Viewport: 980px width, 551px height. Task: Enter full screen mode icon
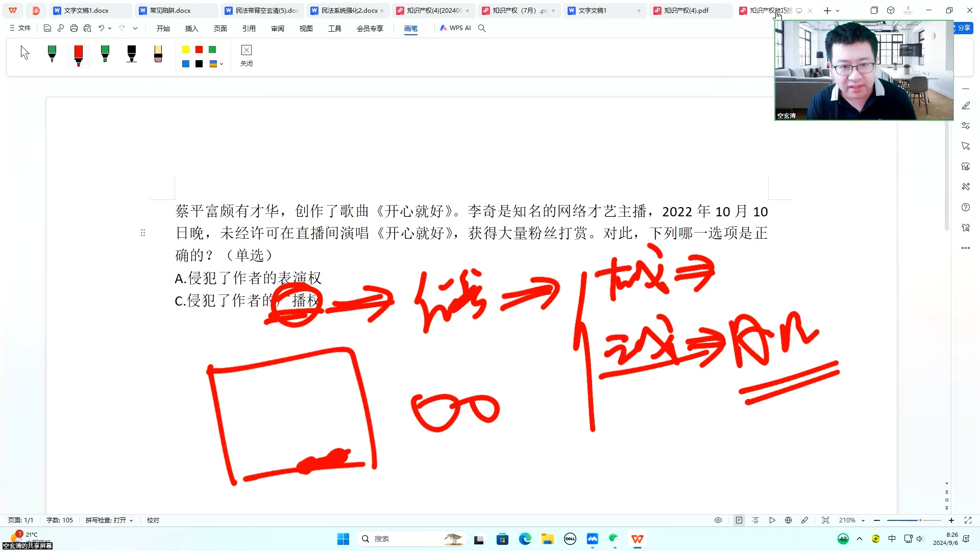(x=968, y=520)
